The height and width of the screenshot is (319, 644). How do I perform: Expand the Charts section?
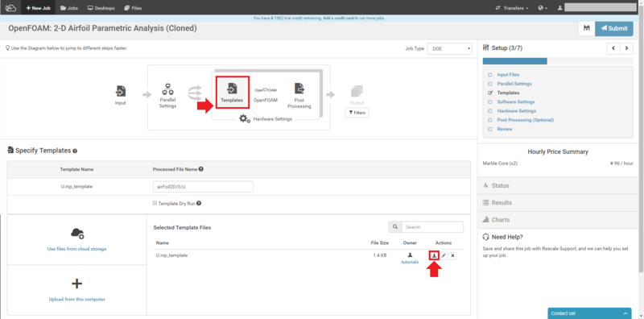tap(558, 220)
